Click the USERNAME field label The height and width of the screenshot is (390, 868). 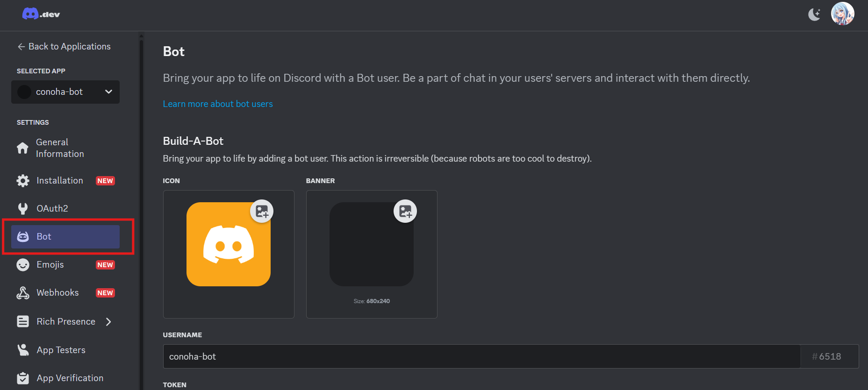pos(182,335)
